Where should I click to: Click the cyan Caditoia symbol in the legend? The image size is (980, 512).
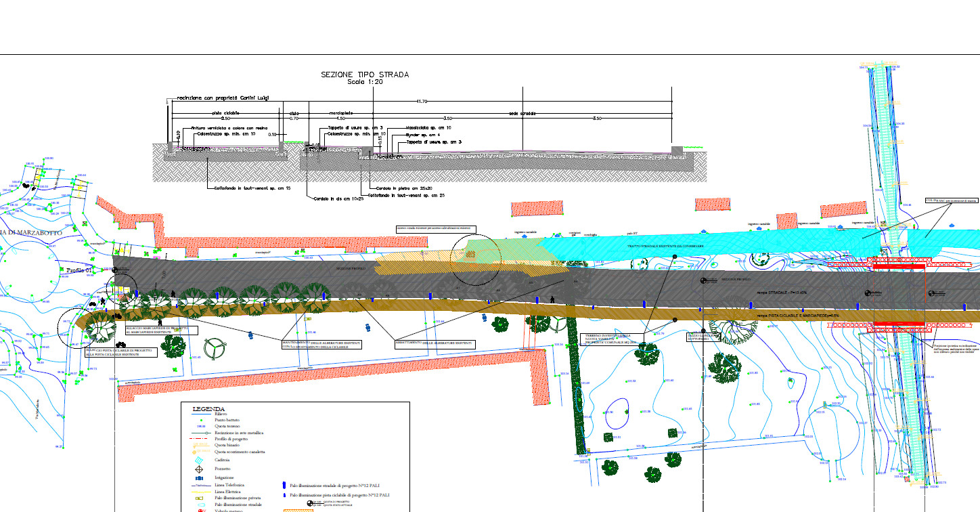click(200, 459)
